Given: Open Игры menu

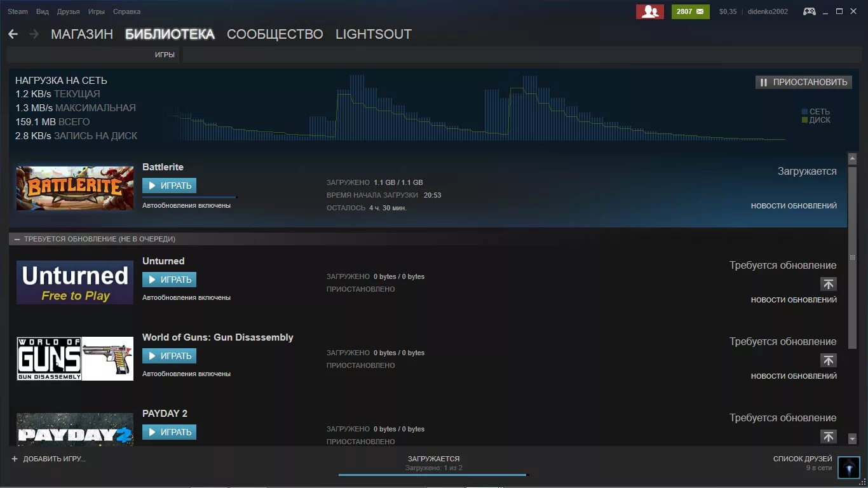Looking at the screenshot, I should point(97,11).
